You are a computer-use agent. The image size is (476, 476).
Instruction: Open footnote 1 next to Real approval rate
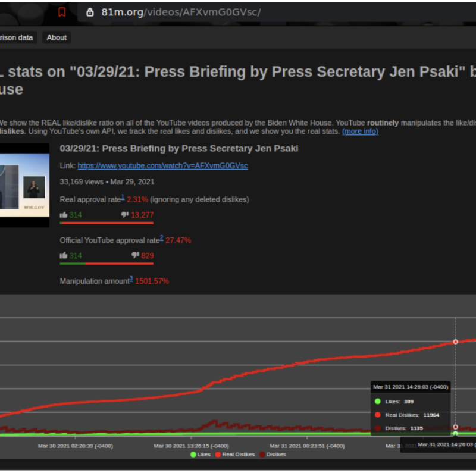[123, 197]
